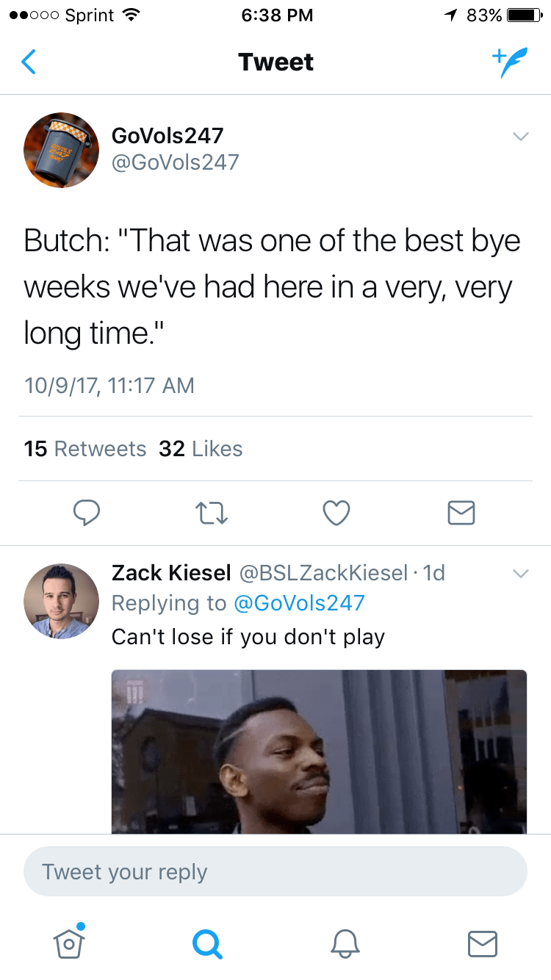Open the Search tab

206,943
